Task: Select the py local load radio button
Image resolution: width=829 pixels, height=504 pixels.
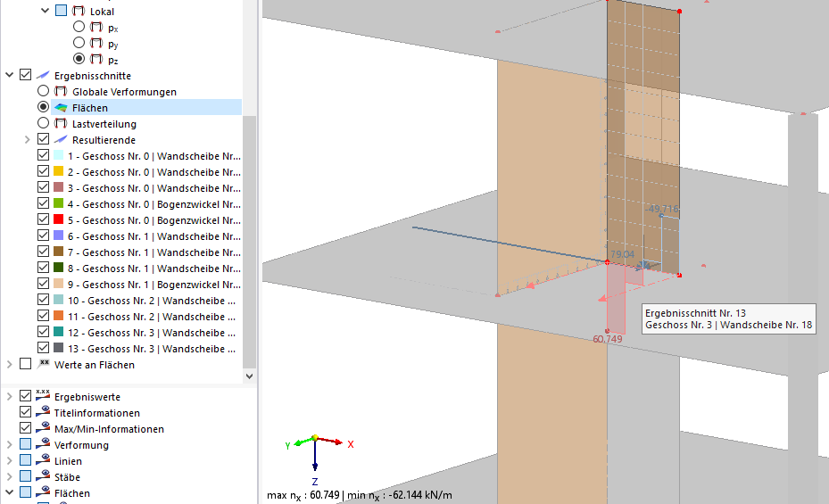Action: [79, 42]
